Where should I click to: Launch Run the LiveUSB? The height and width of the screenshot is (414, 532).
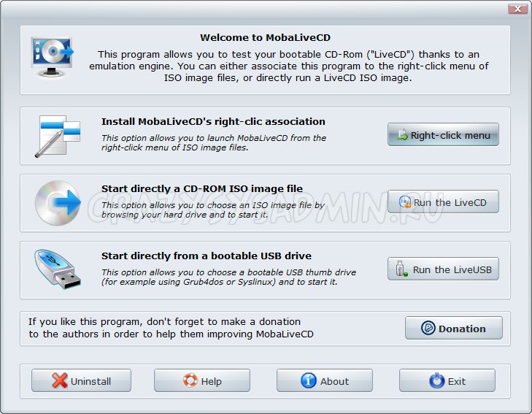point(443,269)
